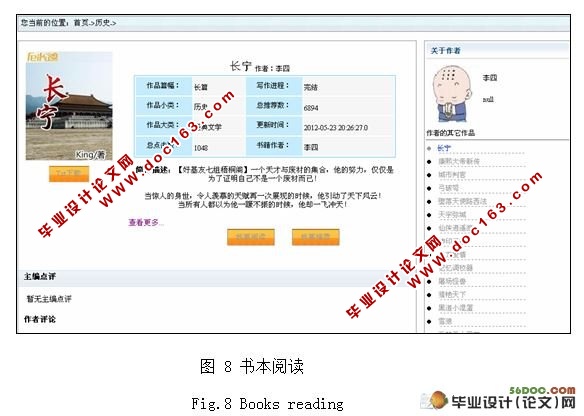Image resolution: width=584 pixels, height=416 pixels.
Task: Open 记忆调校器 in the works list
Action: (455, 268)
